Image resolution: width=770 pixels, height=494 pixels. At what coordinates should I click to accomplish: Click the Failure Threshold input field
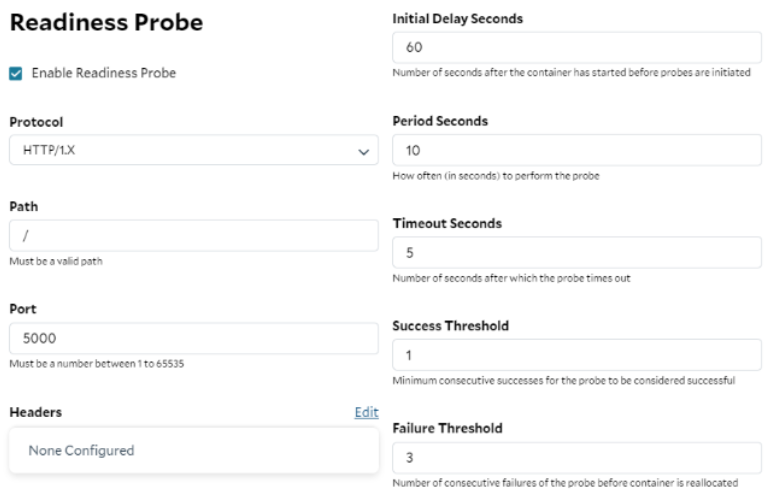coord(577,458)
